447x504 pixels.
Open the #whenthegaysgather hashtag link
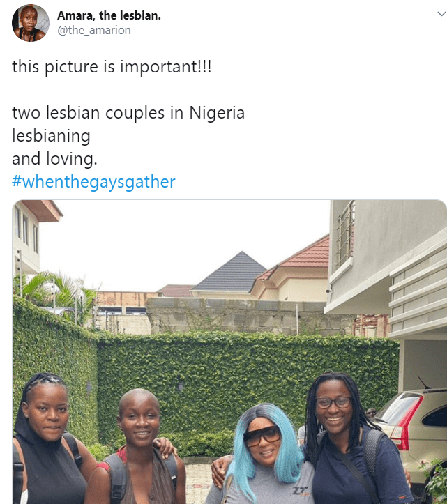click(93, 182)
